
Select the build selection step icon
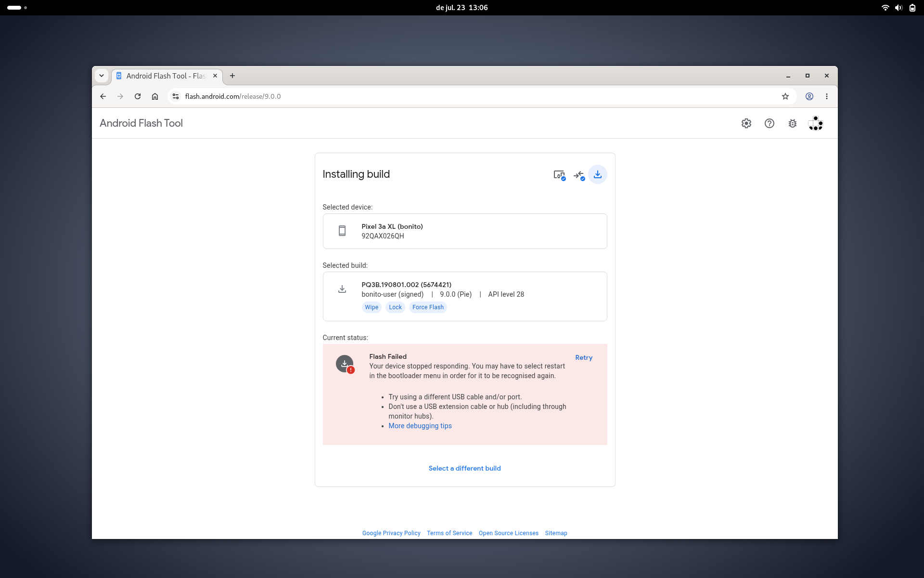pos(579,175)
